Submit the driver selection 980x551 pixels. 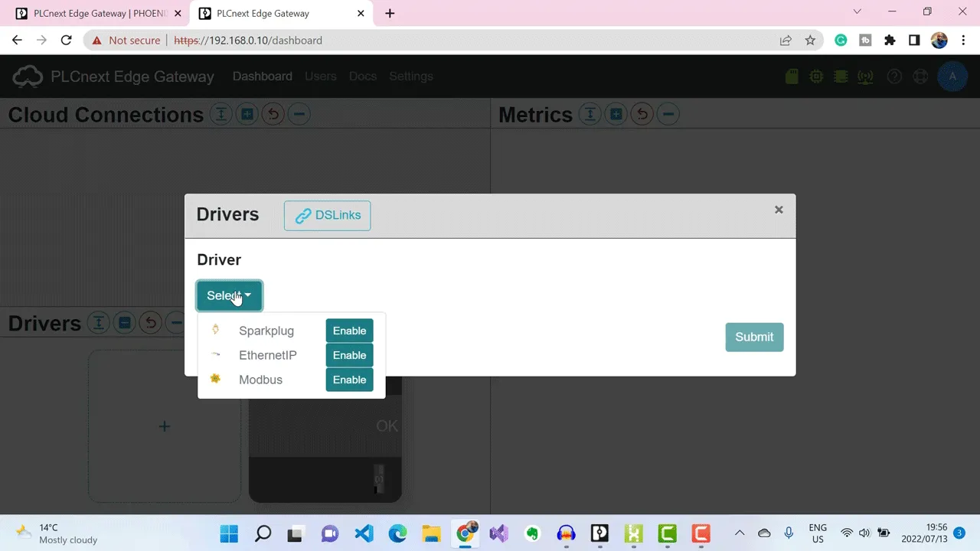754,337
